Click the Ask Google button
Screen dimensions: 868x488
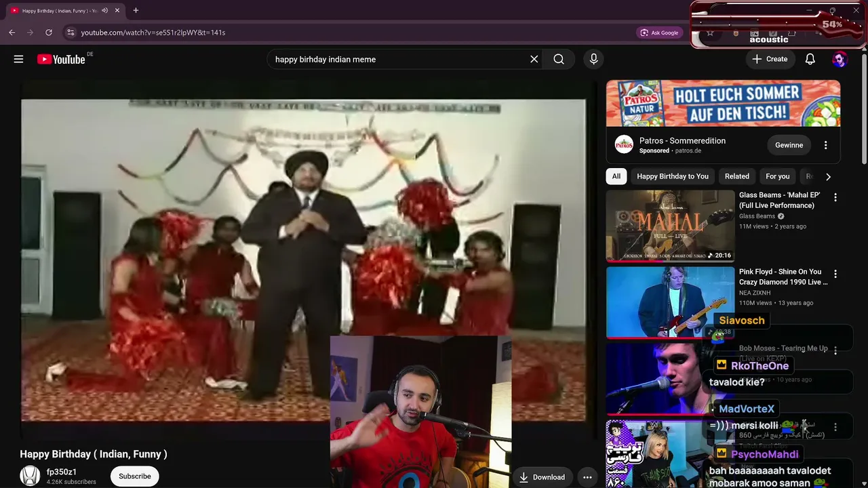pyautogui.click(x=659, y=33)
